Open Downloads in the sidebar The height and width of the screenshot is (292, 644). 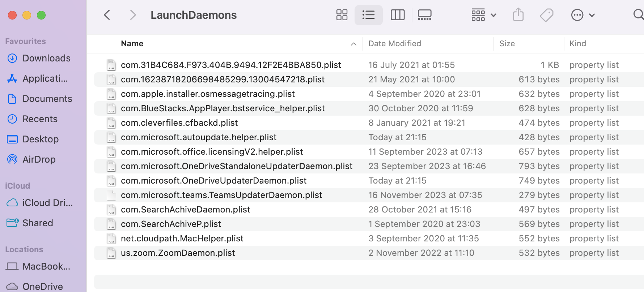pos(46,58)
